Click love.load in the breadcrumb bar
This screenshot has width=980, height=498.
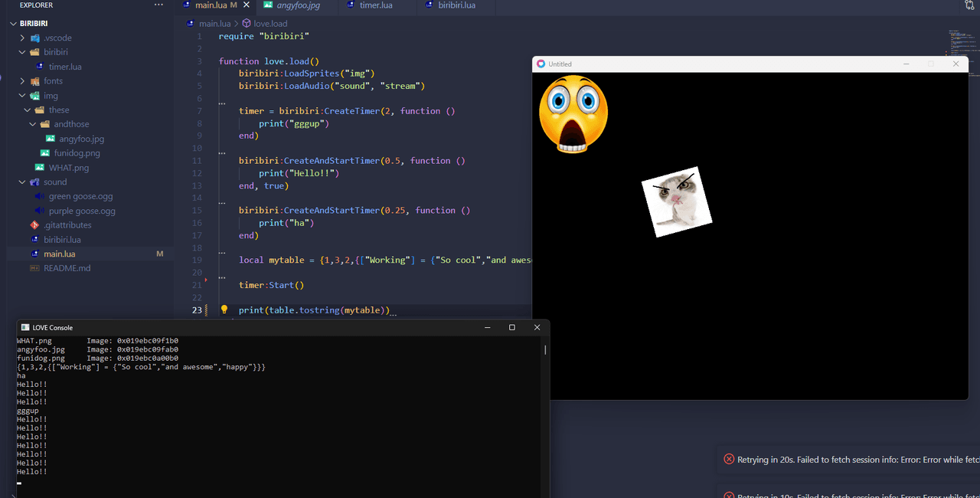click(270, 24)
